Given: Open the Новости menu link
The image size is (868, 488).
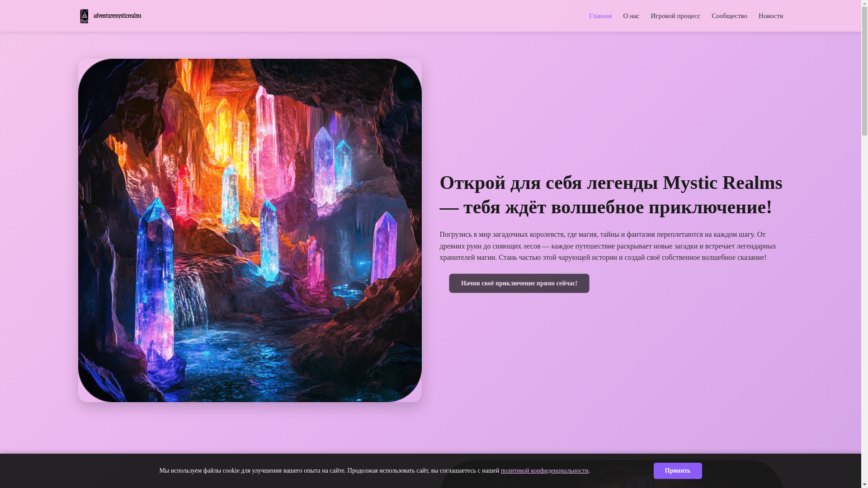Looking at the screenshot, I should [770, 16].
